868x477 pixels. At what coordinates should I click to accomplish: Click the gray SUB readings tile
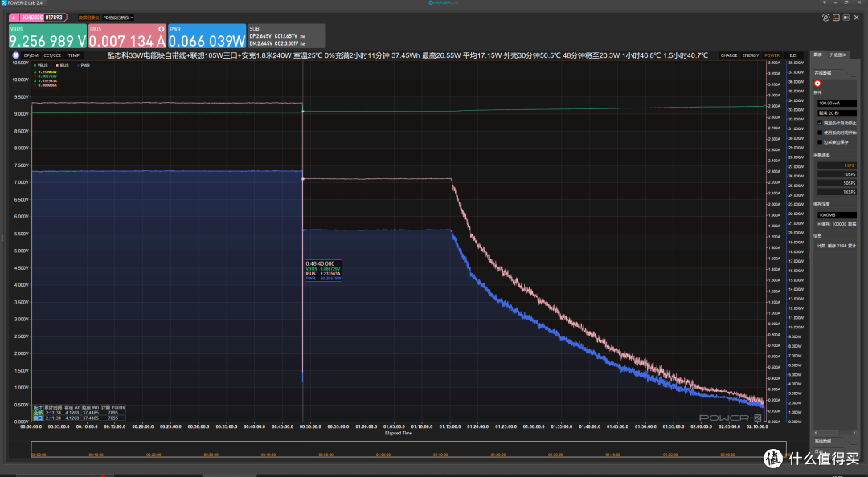(x=286, y=36)
